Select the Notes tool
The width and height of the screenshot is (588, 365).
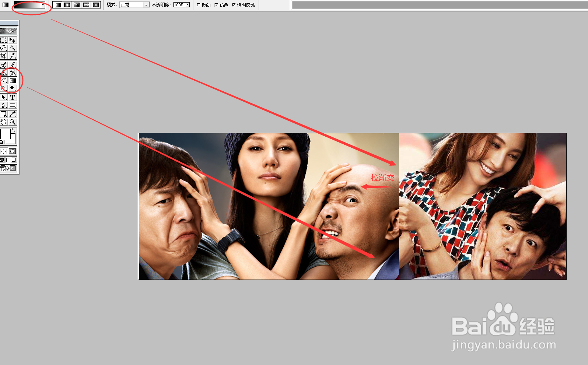[x=4, y=114]
